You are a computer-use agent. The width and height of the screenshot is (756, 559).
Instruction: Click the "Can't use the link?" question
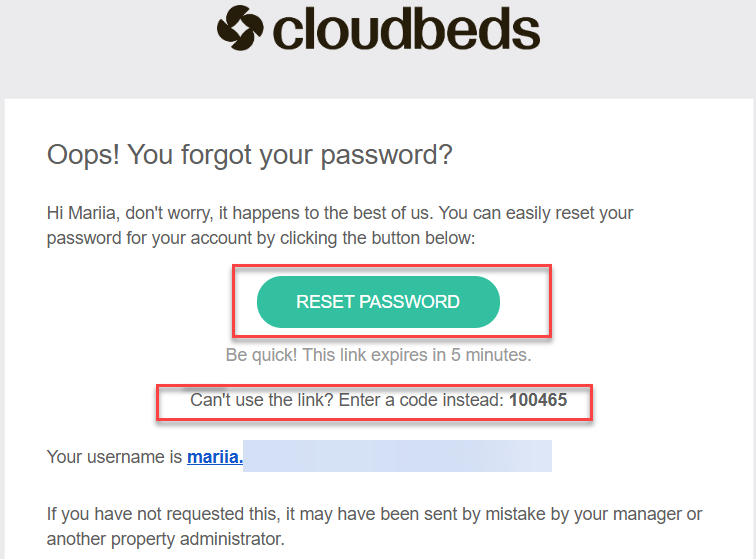pos(262,401)
